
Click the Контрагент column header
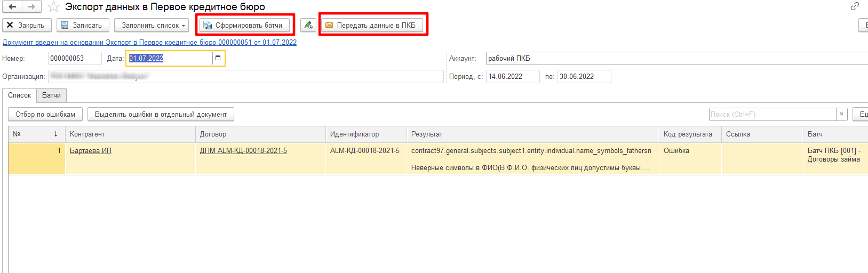pyautogui.click(x=130, y=134)
